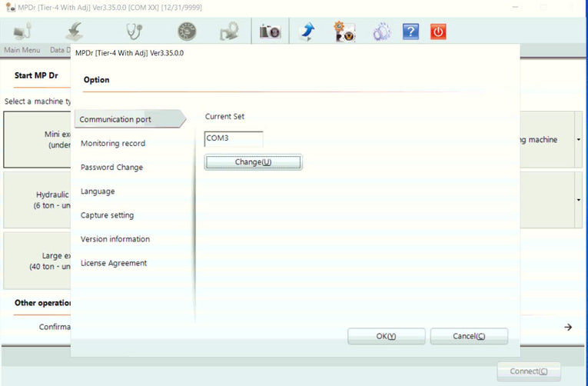Click the red power exit icon
This screenshot has height=386, width=588.
coord(438,32)
